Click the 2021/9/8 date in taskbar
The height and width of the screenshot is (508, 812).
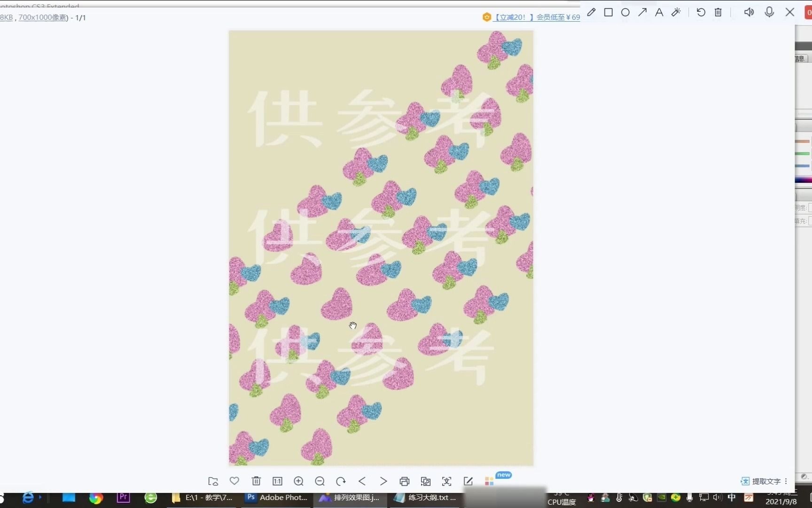click(781, 502)
